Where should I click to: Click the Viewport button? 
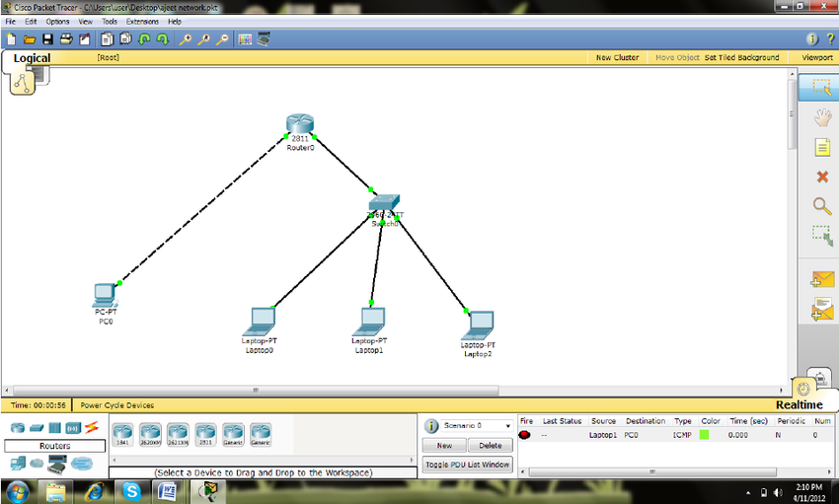point(817,58)
